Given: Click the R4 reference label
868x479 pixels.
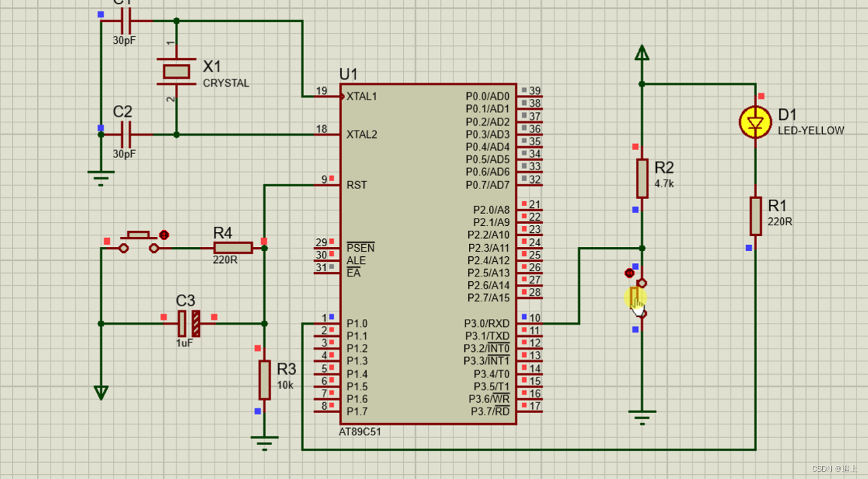Looking at the screenshot, I should click(x=223, y=233).
